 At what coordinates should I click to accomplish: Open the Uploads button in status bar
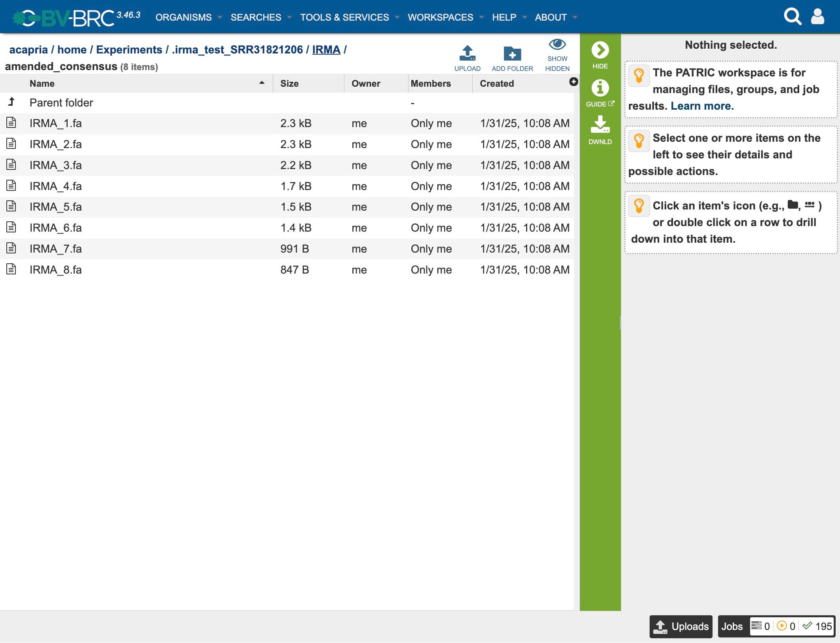tap(680, 626)
